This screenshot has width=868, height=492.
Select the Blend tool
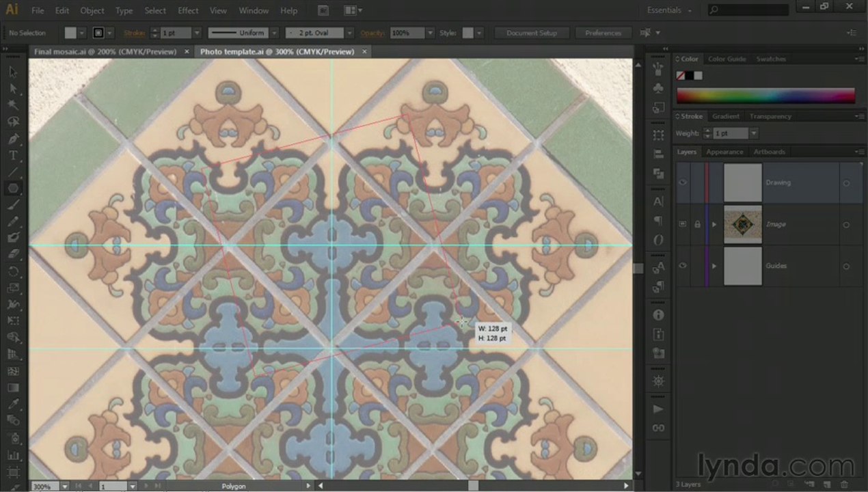[x=13, y=420]
